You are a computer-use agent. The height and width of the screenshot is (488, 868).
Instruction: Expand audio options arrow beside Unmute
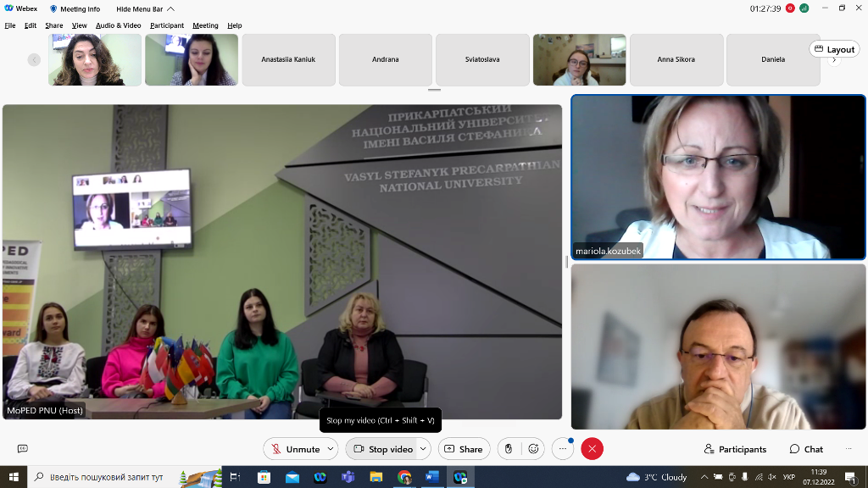click(331, 449)
